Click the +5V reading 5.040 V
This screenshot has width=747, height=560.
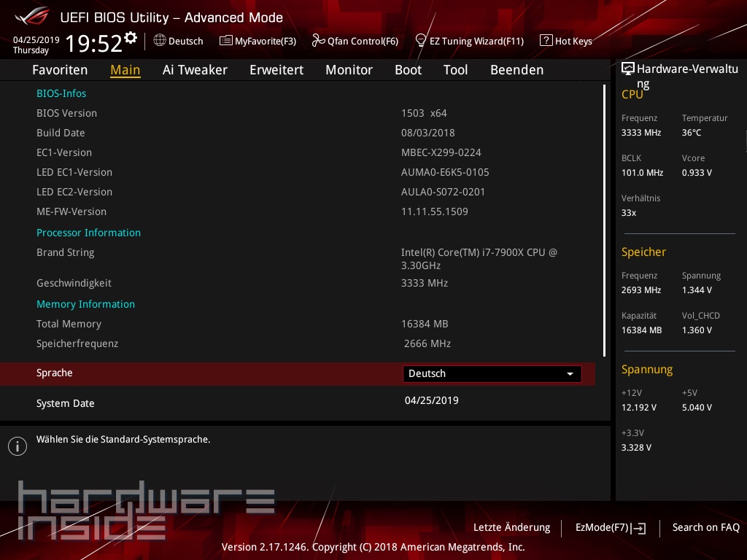point(697,408)
